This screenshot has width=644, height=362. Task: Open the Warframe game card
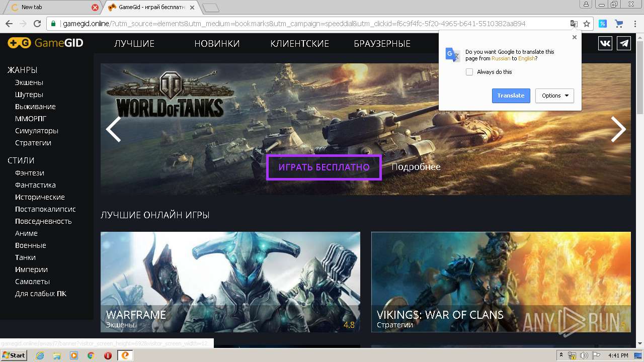click(x=230, y=282)
